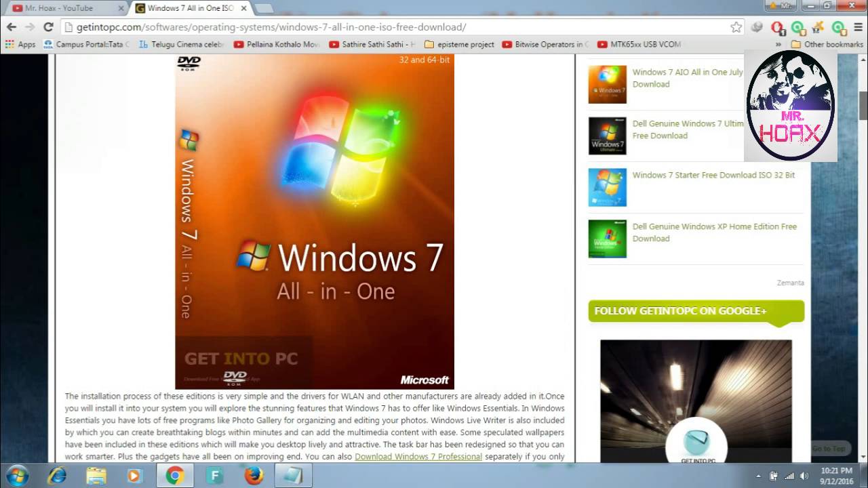
Task: Open the media player icon on taskbar
Action: (x=134, y=476)
